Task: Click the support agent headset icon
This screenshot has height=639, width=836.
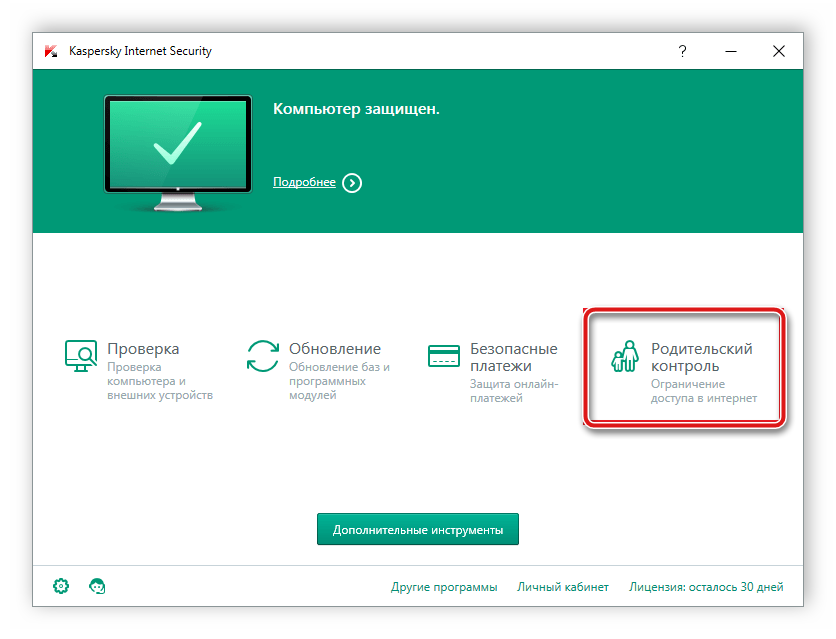Action: 97,586
